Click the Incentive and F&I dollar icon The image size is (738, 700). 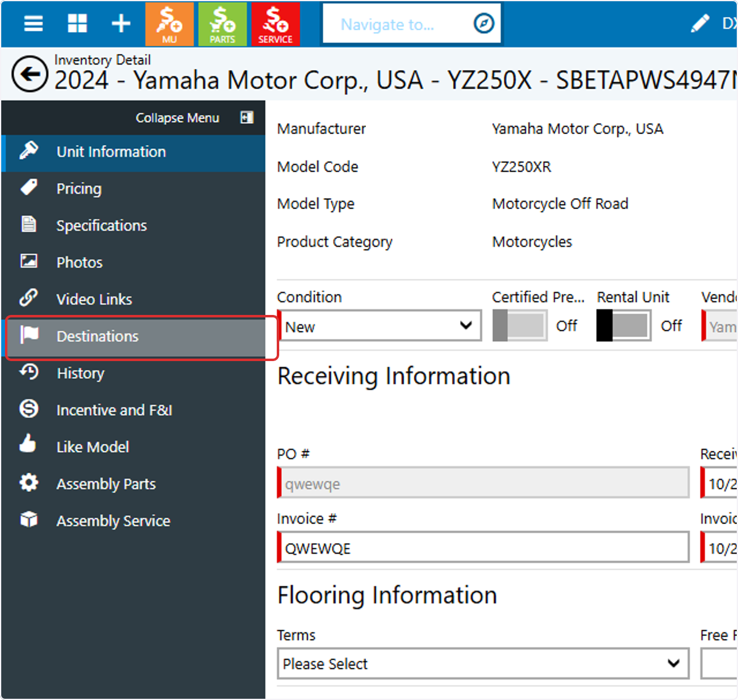tap(29, 409)
